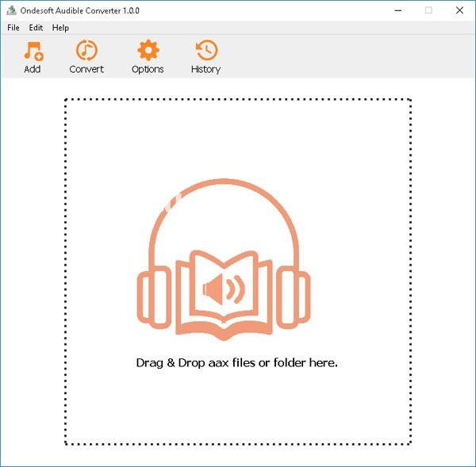
Task: Open the File menu
Action: [13, 28]
